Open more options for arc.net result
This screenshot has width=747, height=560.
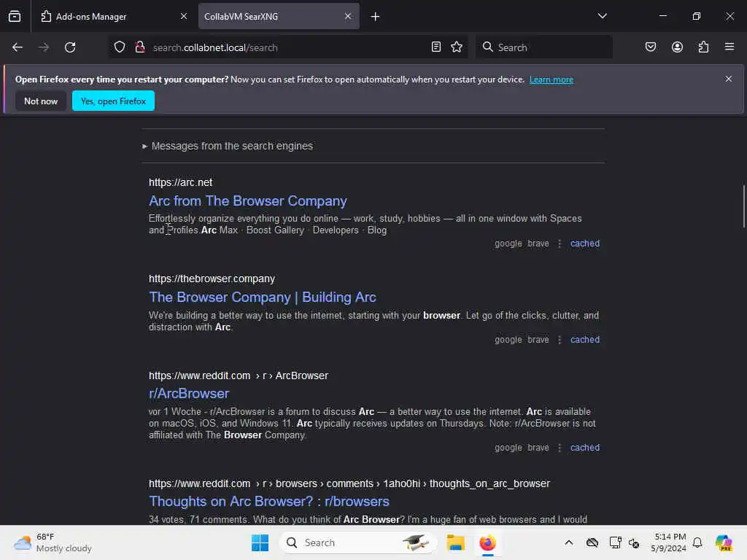click(560, 244)
